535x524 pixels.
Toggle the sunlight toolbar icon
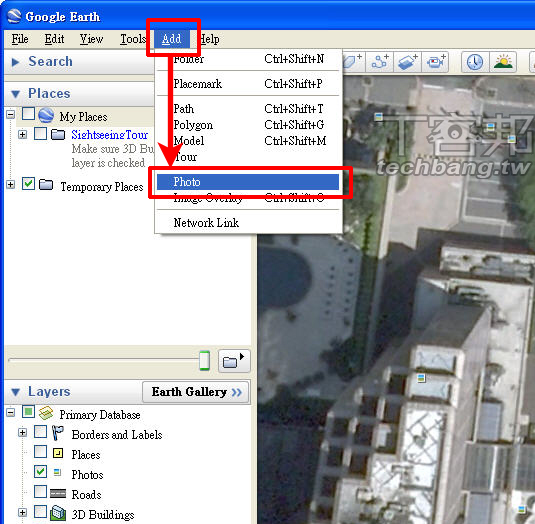(x=503, y=62)
